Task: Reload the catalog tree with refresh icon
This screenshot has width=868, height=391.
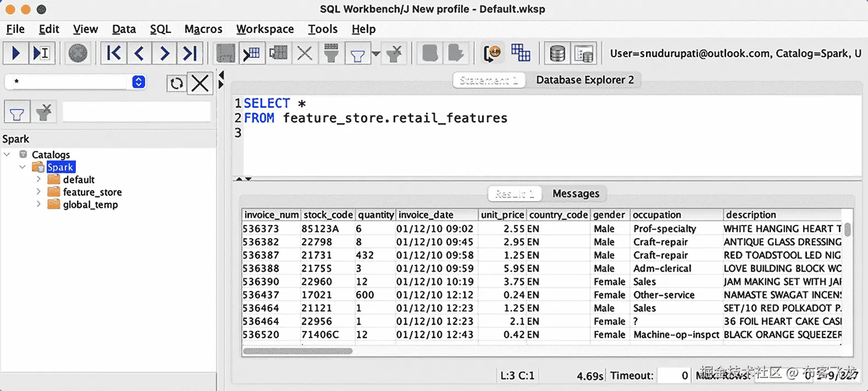Action: tap(176, 83)
